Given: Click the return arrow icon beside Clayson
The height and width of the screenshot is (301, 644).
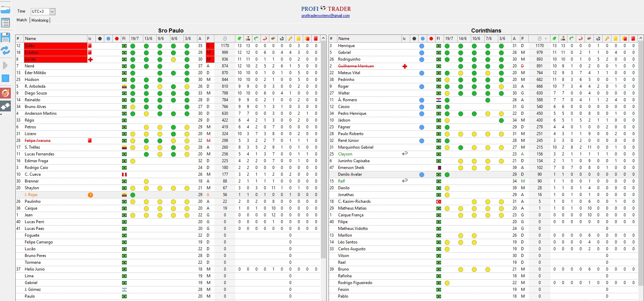Looking at the screenshot, I should tap(404, 154).
